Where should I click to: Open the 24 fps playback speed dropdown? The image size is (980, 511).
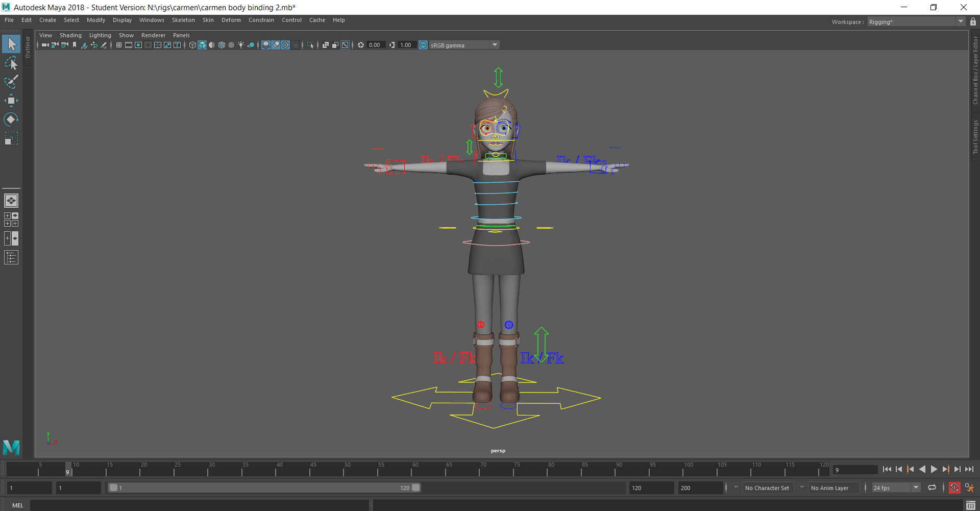(915, 488)
